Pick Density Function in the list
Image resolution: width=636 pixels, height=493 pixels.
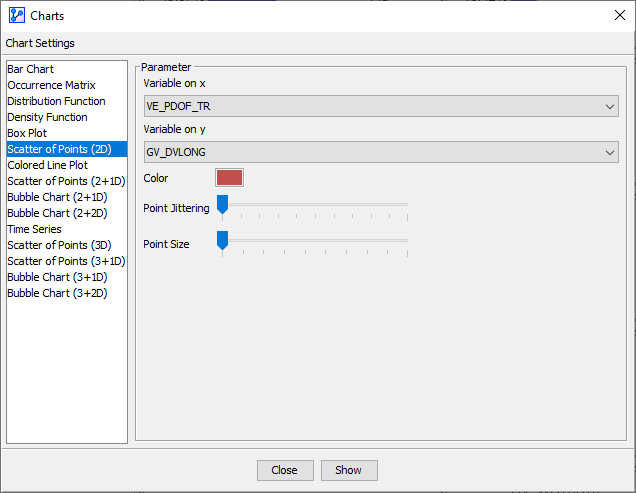pyautogui.click(x=47, y=117)
